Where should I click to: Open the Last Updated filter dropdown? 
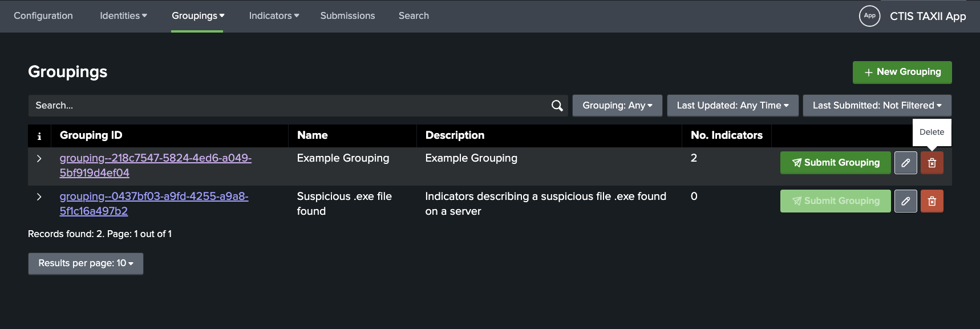tap(732, 106)
